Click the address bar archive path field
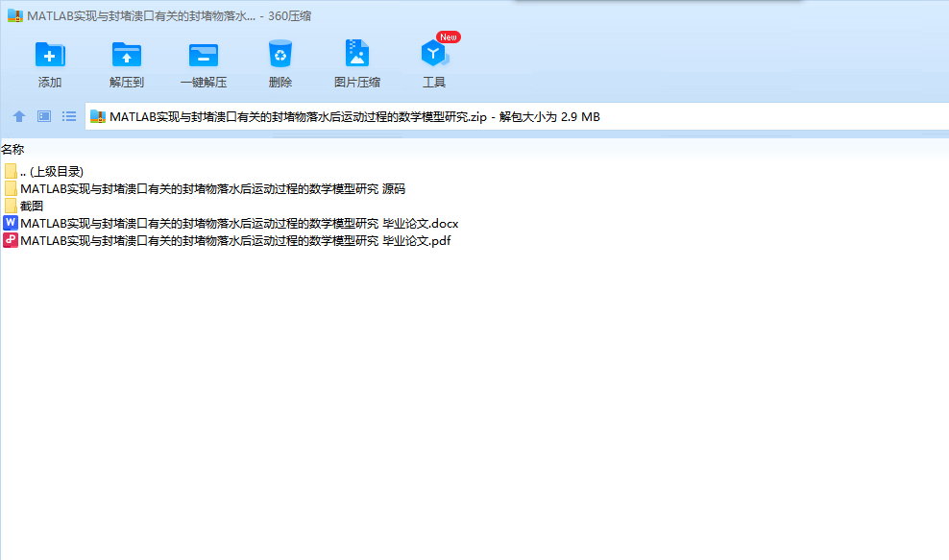This screenshot has height=560, width=949. pos(517,117)
